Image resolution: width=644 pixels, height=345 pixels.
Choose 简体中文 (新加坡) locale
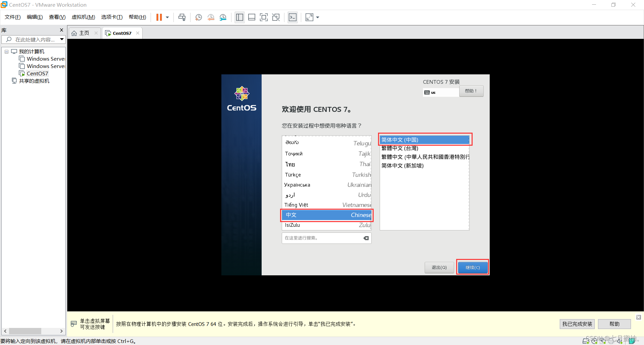[425, 165]
